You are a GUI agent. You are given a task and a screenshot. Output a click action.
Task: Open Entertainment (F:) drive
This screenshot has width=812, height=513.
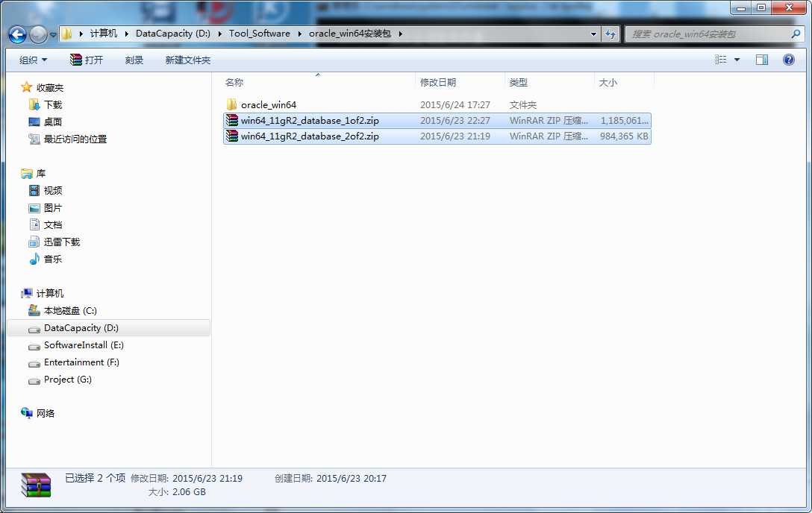pos(82,362)
